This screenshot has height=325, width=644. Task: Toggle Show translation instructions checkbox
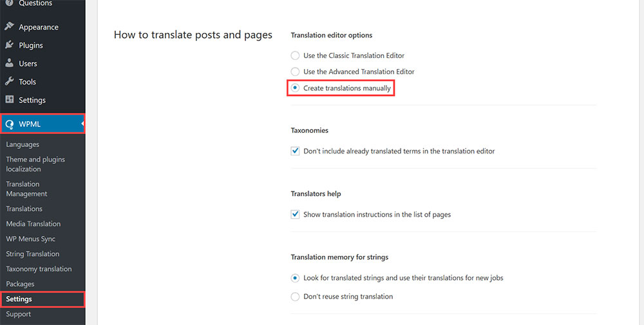click(x=295, y=214)
